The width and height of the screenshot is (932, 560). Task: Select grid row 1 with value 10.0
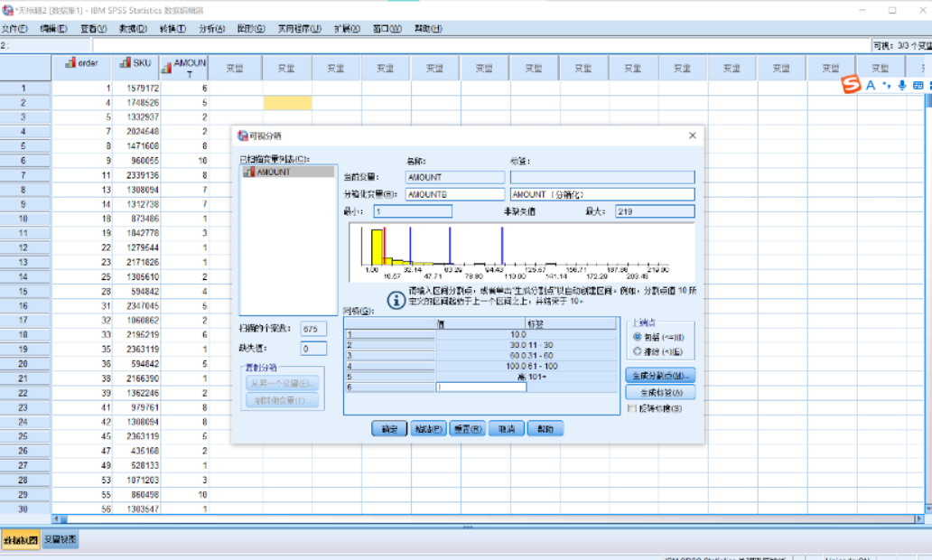480,335
